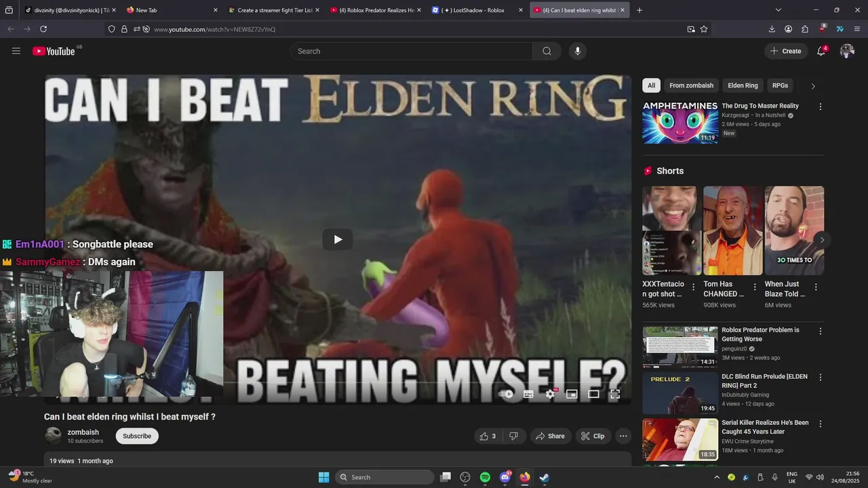Go to the YouTube home logo
The height and width of the screenshot is (488, 868).
pos(54,51)
